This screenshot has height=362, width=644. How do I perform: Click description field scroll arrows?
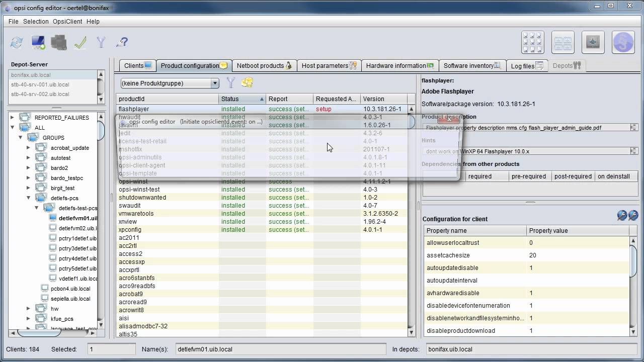coord(634,128)
